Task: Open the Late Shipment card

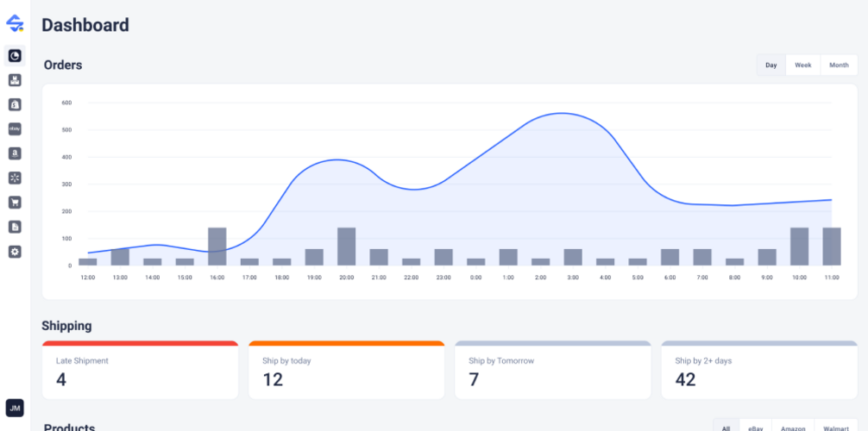Action: pyautogui.click(x=140, y=371)
